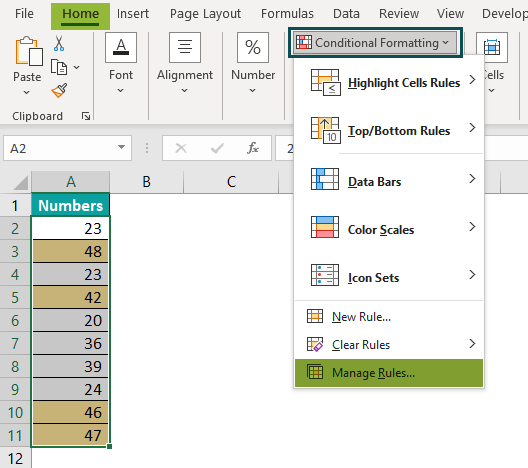Viewport: 528px width, 468px height.
Task: Click the Alignment group icon
Action: click(x=185, y=47)
